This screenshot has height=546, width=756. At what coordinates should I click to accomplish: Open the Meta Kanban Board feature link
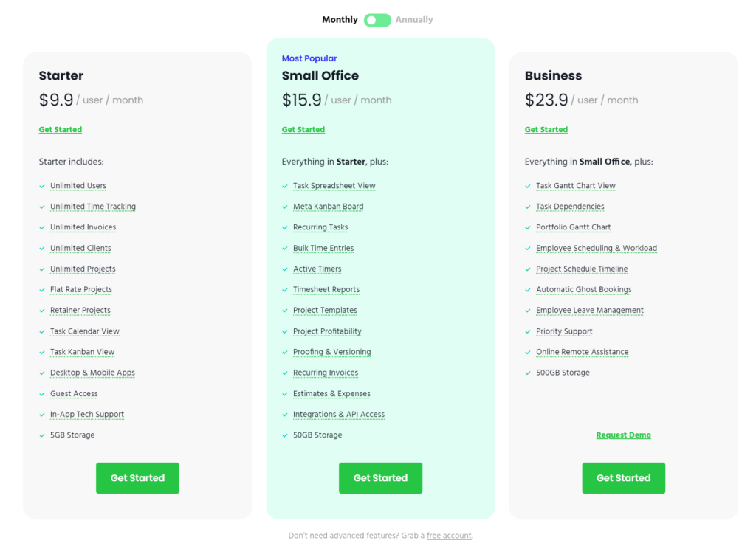pos(328,207)
